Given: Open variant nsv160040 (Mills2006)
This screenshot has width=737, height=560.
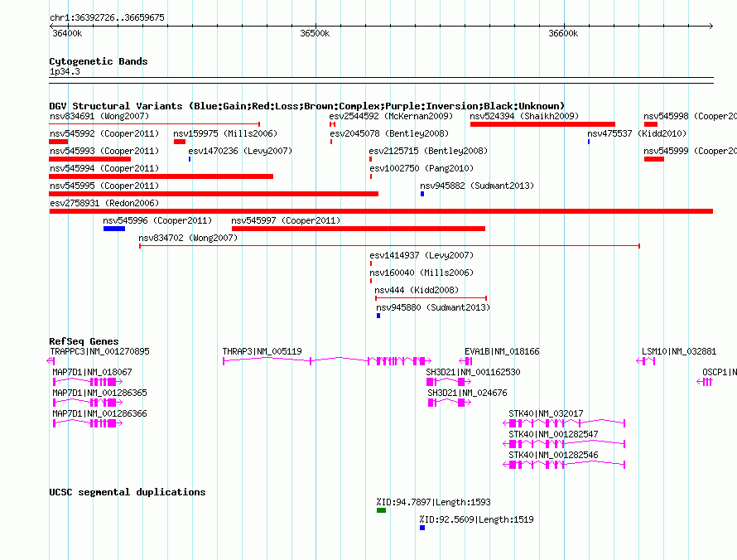Looking at the screenshot, I should point(421,273).
